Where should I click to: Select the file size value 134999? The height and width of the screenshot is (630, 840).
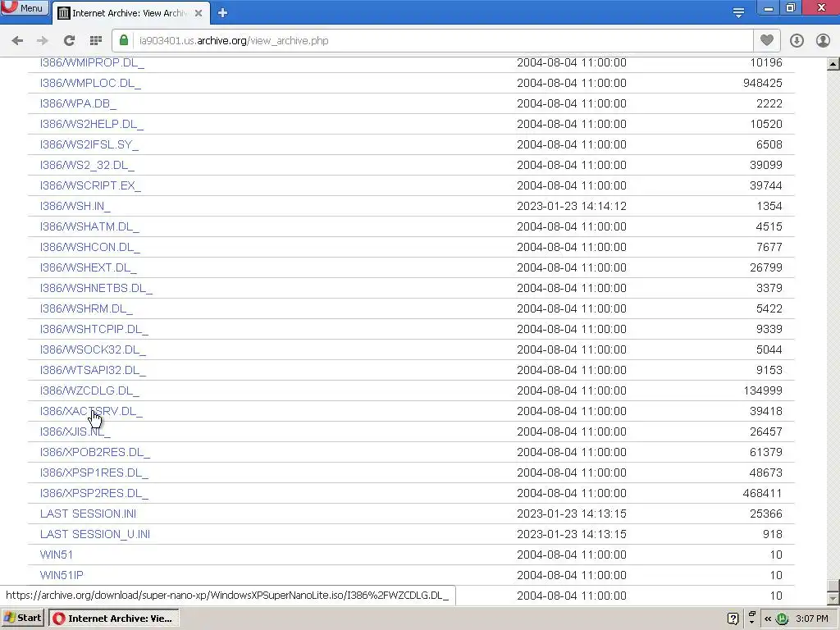coord(763,390)
